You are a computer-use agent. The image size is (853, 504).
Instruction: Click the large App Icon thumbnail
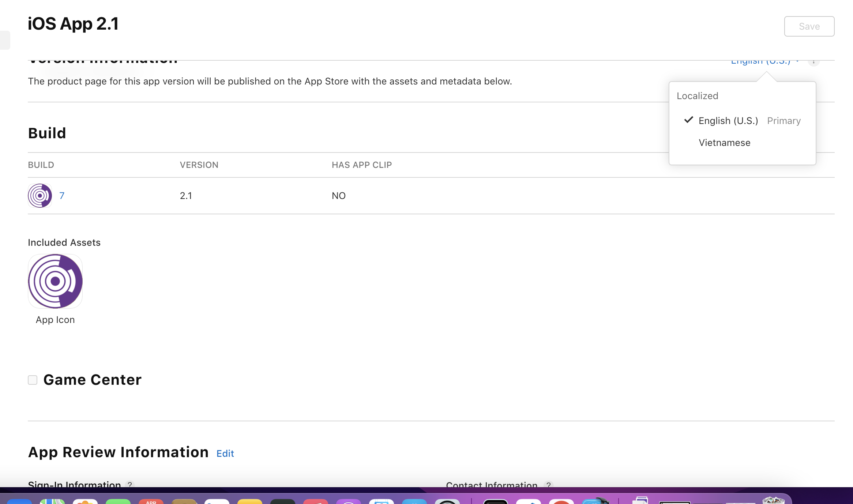point(55,281)
